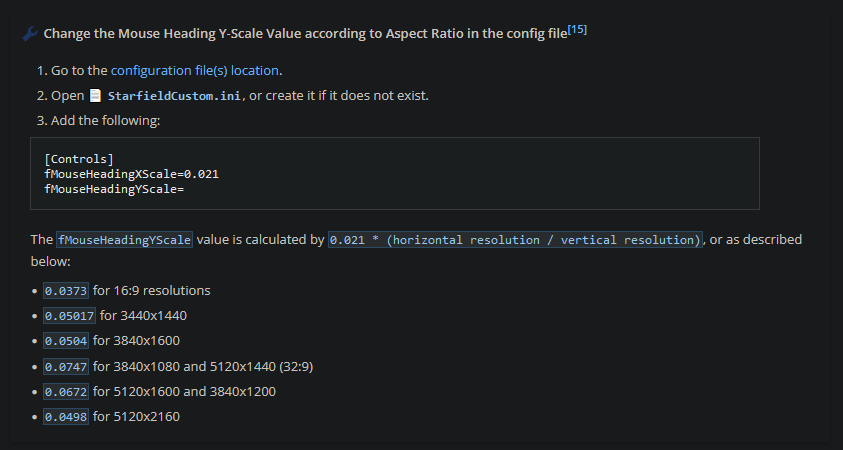The image size is (843, 450).
Task: Click fMouseHeadingXScale=0.021 line in code box
Action: (x=132, y=174)
